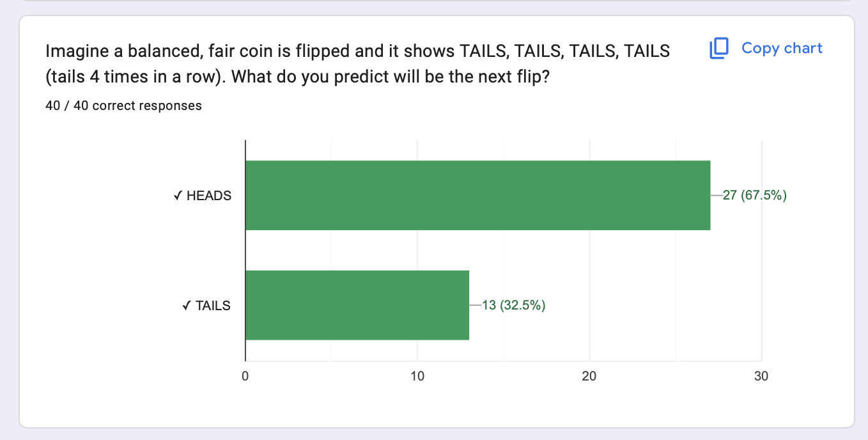Select the green TAILS bar
This screenshot has width=868, height=440.
tap(357, 305)
